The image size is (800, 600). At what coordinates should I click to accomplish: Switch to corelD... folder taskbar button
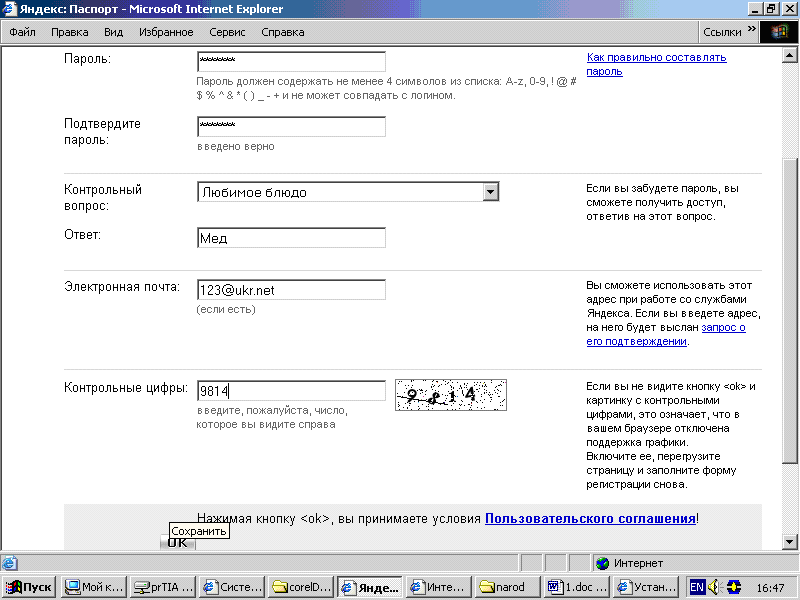[301, 587]
